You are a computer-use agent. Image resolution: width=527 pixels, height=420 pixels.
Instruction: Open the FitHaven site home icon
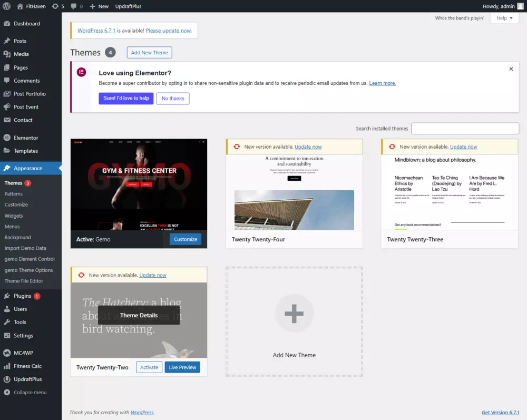tap(20, 6)
